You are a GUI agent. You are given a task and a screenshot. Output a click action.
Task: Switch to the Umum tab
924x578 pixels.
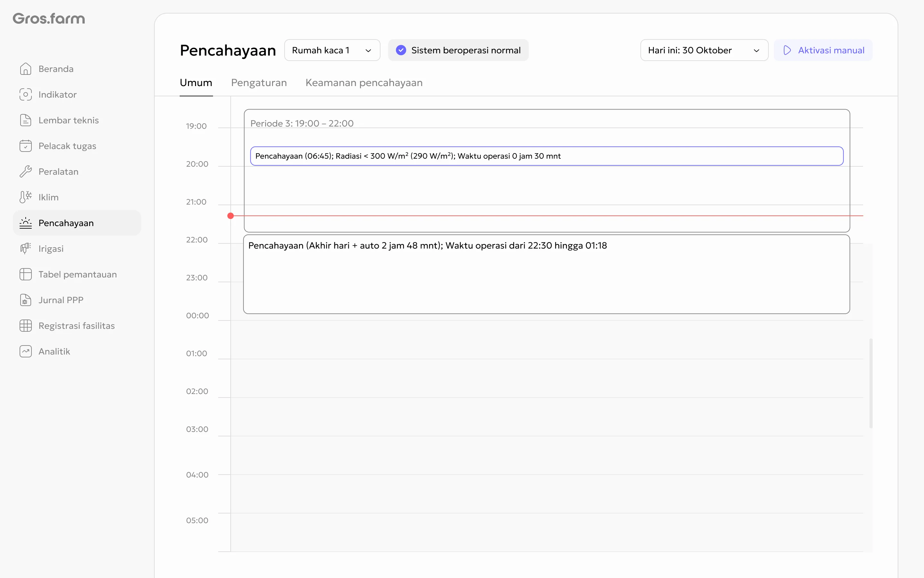pyautogui.click(x=196, y=83)
